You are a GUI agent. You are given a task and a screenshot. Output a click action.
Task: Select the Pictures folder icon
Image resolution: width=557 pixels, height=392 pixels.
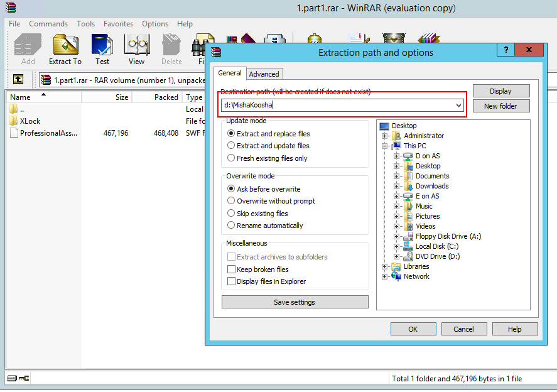(x=408, y=216)
